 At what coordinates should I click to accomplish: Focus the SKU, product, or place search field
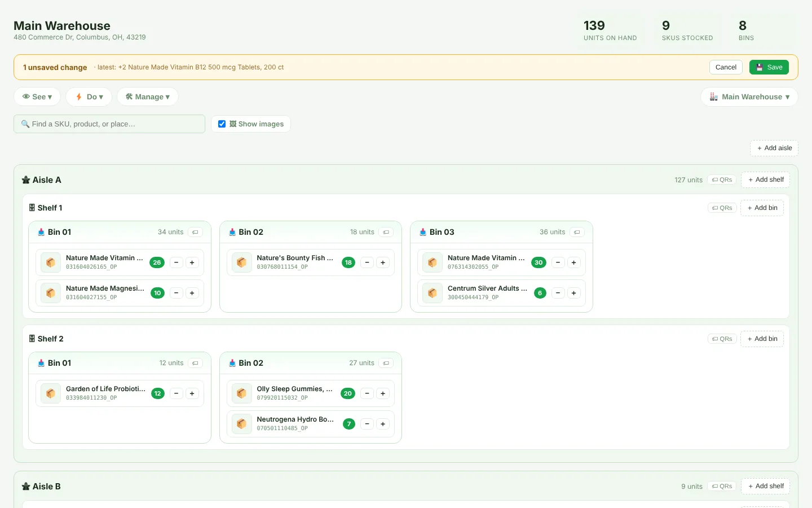[109, 124]
